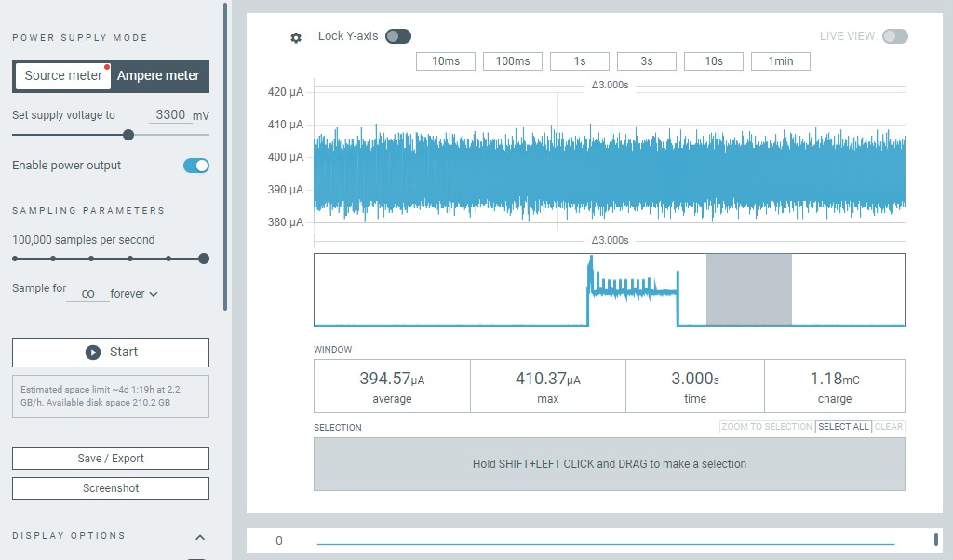Click the supply voltage input field
The height and width of the screenshot is (560, 953).
point(168,115)
